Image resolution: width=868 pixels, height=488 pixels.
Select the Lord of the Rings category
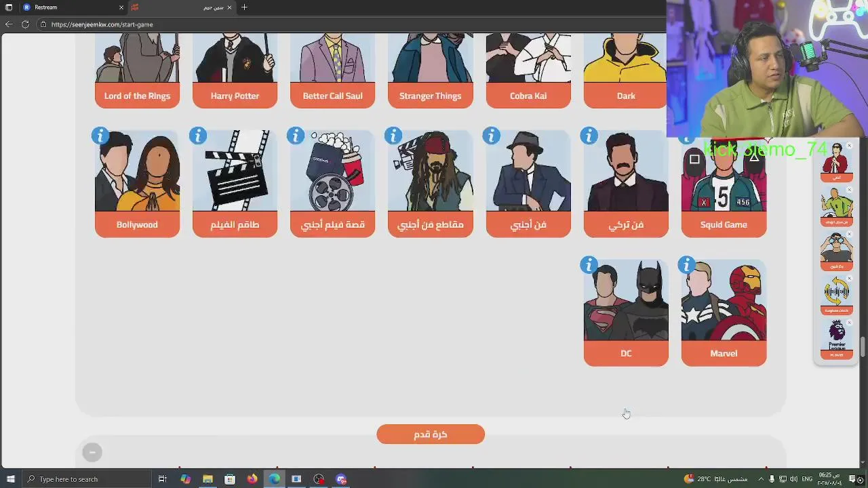(138, 70)
